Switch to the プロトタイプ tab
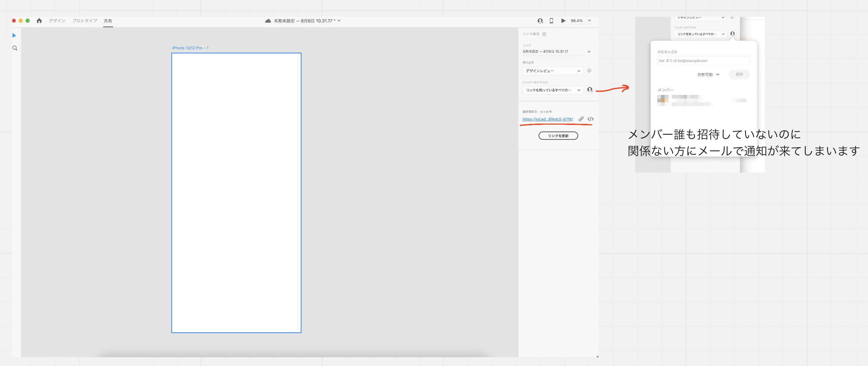This screenshot has width=868, height=366. [85, 21]
